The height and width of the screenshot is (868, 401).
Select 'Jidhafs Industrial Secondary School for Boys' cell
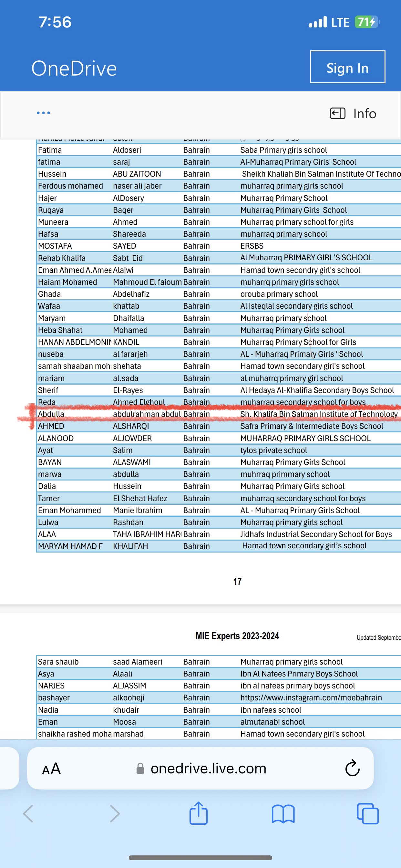click(x=316, y=534)
